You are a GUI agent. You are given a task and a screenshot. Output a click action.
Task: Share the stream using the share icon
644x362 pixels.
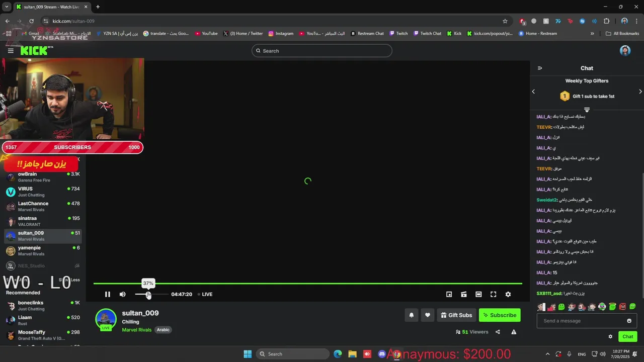[x=498, y=332]
